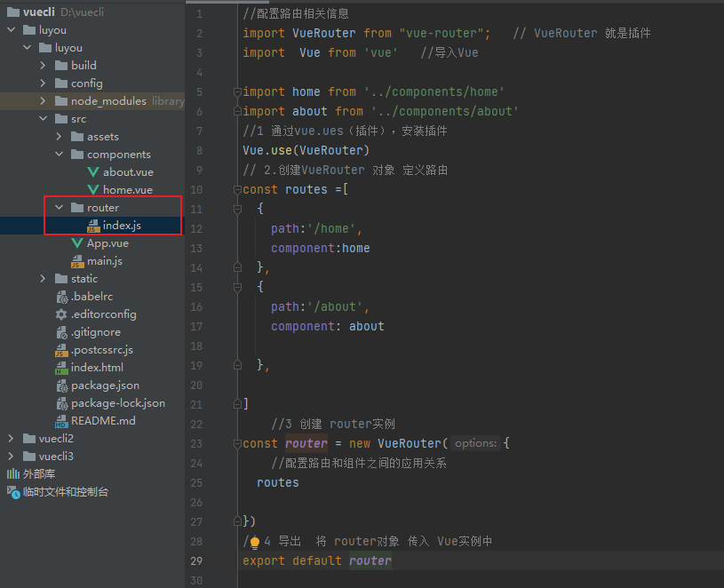Click 'VueRouter' in the line 2 import
Viewport: 724px width, 588px height.
(x=324, y=33)
